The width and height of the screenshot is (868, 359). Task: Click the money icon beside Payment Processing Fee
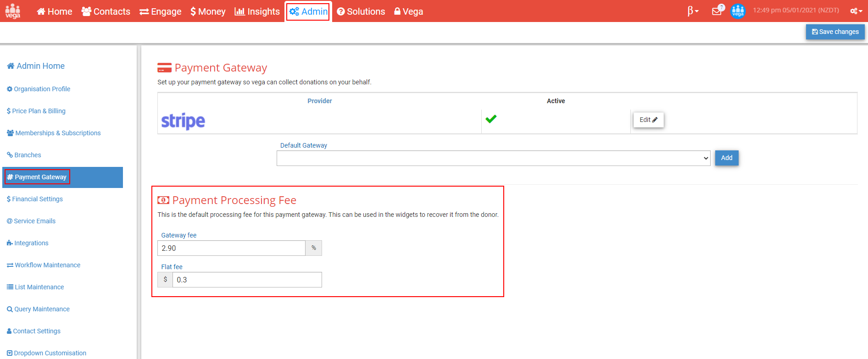[163, 200]
